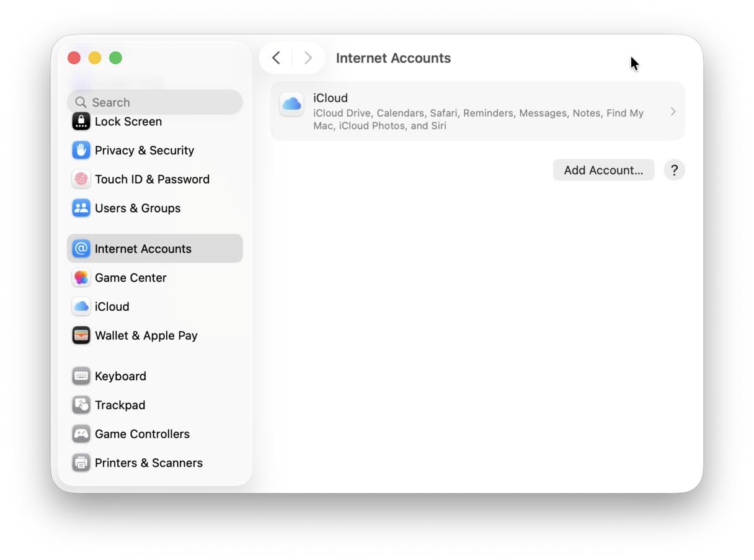Click the iCloud services description text
This screenshot has width=754, height=560.
tap(478, 119)
